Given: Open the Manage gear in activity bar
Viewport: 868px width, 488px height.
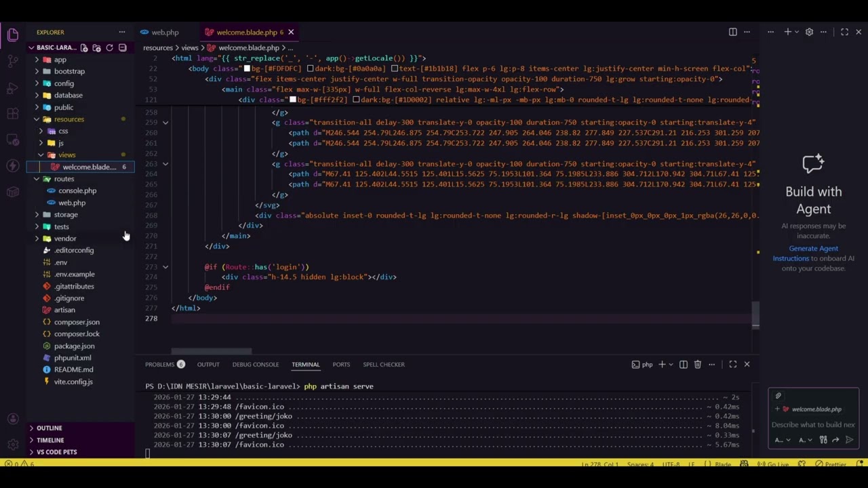Looking at the screenshot, I should pyautogui.click(x=13, y=445).
